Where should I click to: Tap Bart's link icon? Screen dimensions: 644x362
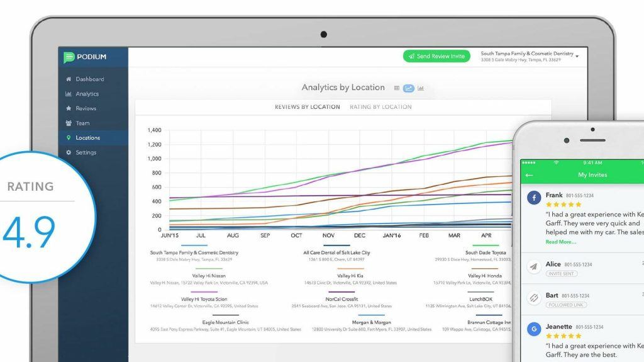pos(534,298)
